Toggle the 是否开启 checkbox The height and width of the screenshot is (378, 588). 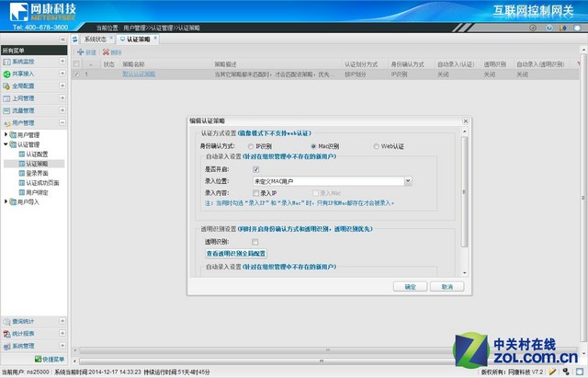pos(255,169)
